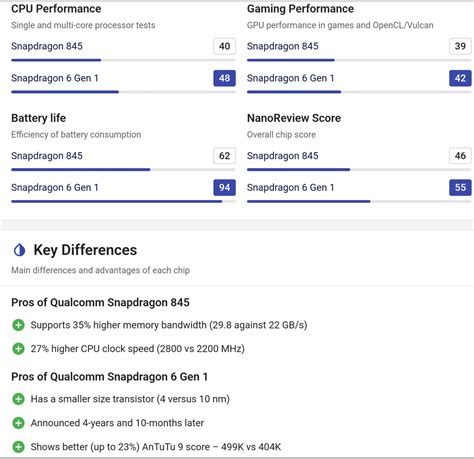Click green plus icon beside Announced later
Screen dimensions: 474x459
(18, 423)
